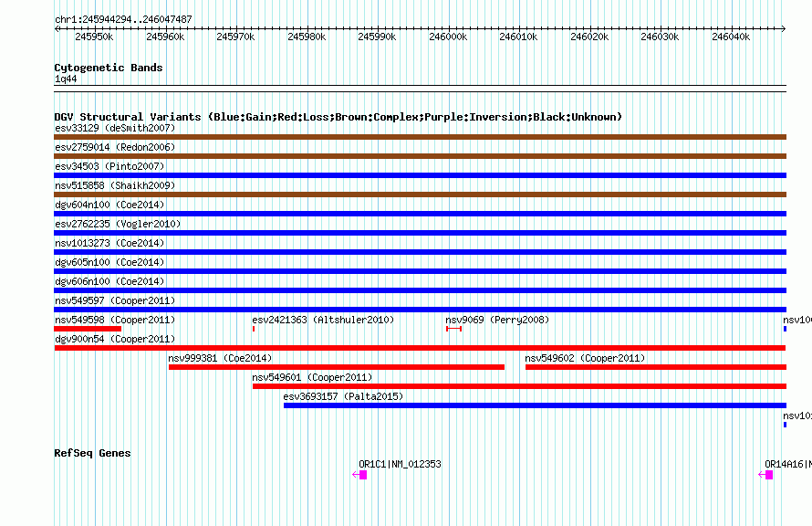Click the blue nsv1013273 gain bar
Image resolution: width=812 pixels, height=526 pixels.
point(420,252)
